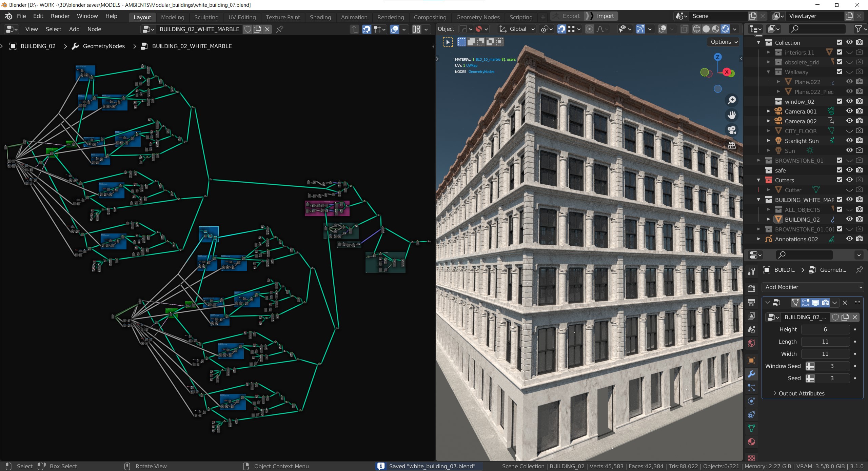Viewport: 868px width, 471px height.
Task: Collapse the GeometryNodes modifier panel
Action: coord(768,303)
